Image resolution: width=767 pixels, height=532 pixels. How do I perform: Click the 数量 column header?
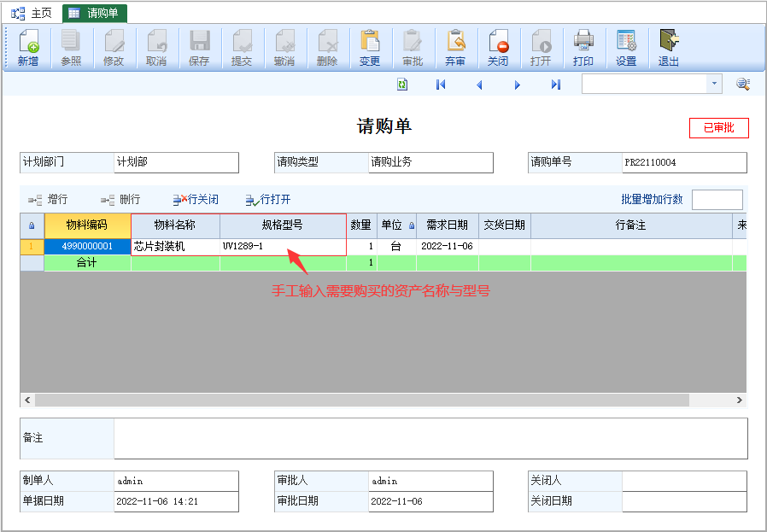click(361, 225)
